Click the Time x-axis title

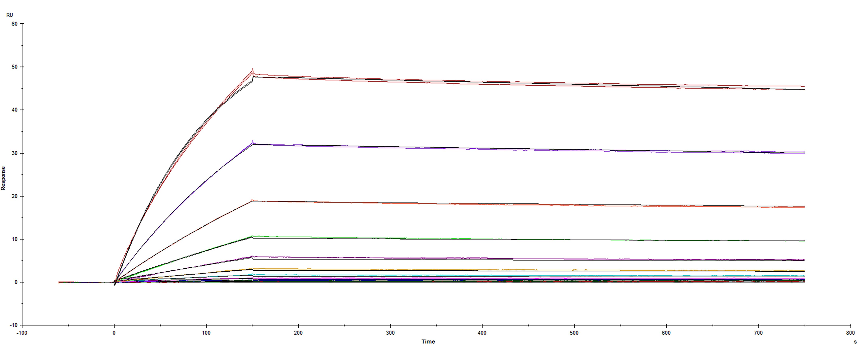tap(428, 341)
